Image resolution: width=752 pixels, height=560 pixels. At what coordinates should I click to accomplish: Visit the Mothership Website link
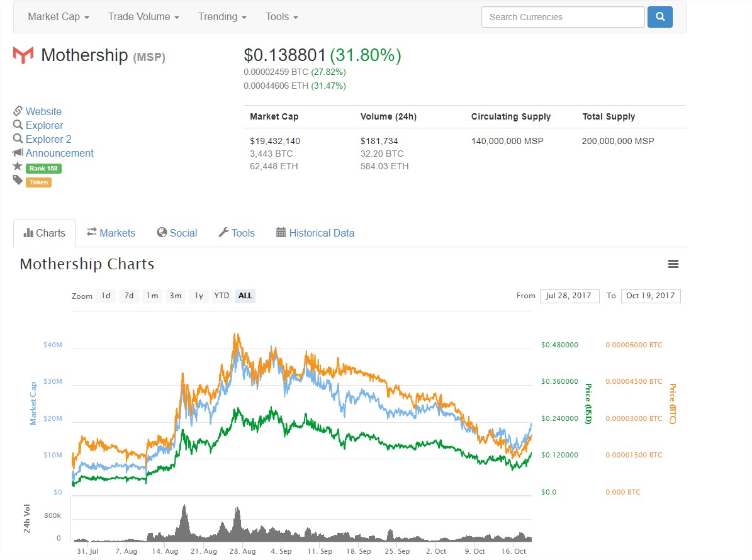tap(43, 111)
